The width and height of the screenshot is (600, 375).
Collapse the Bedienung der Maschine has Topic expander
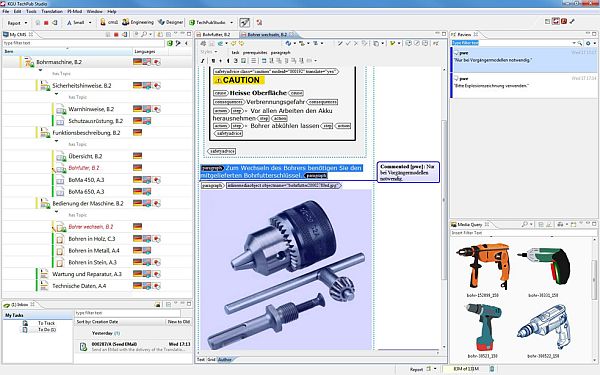[57, 212]
